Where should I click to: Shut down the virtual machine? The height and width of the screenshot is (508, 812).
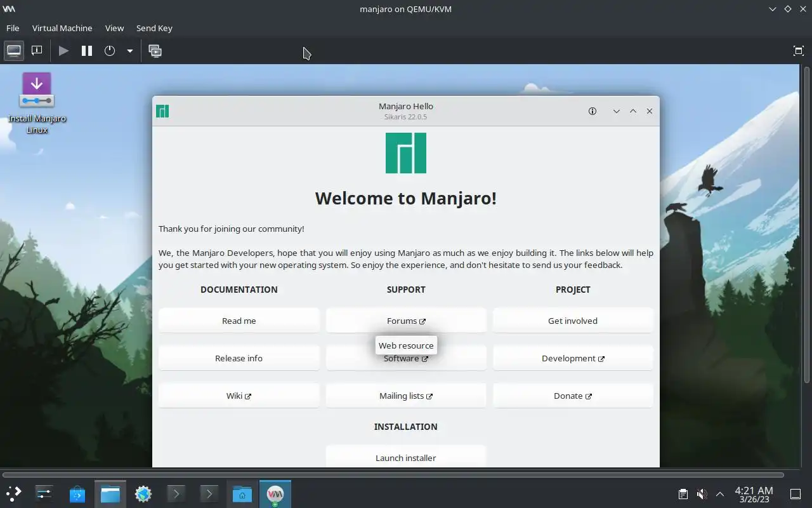click(x=110, y=51)
